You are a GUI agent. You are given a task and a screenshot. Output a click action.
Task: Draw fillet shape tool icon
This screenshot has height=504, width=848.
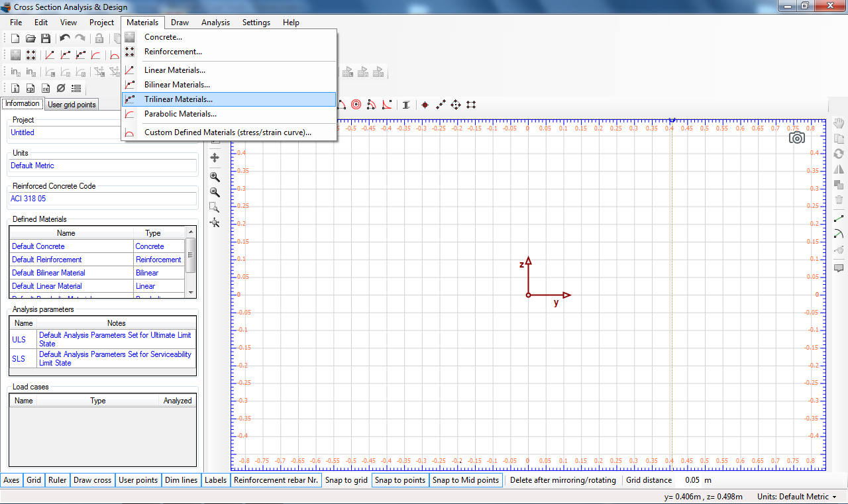click(387, 105)
